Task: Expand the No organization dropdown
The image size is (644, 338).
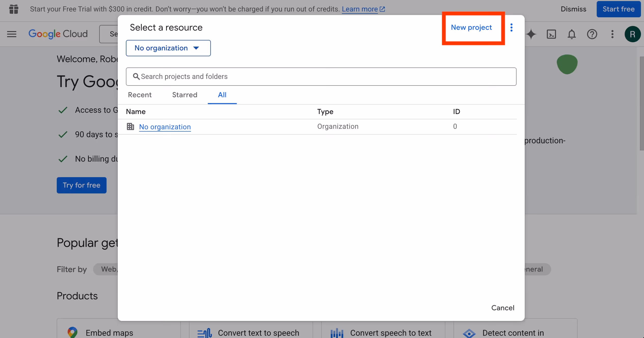Action: pyautogui.click(x=168, y=48)
